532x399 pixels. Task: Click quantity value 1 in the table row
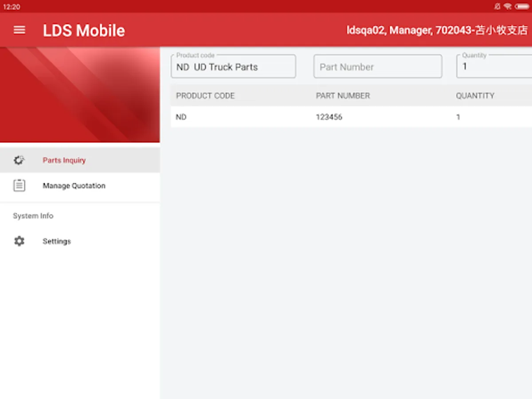[x=458, y=117]
